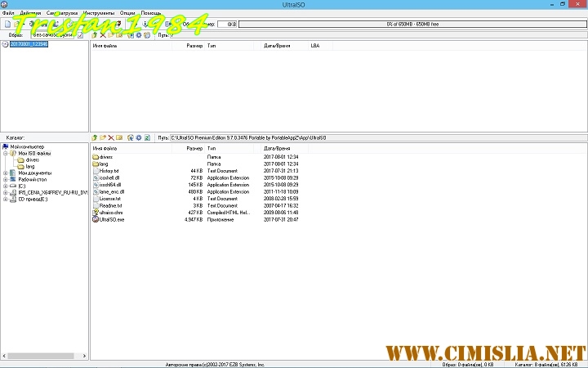
Task: Click globe add icon in Каталог toolbar
Action: (x=131, y=138)
